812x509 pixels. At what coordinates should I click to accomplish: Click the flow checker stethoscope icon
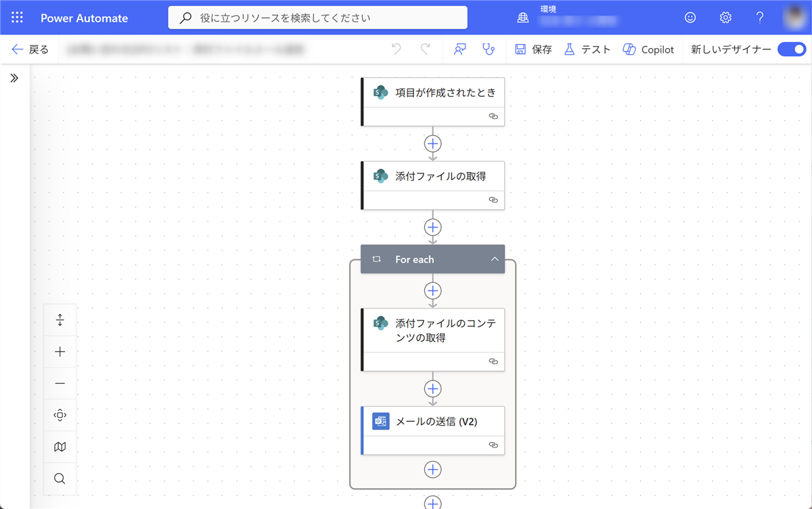coord(487,49)
